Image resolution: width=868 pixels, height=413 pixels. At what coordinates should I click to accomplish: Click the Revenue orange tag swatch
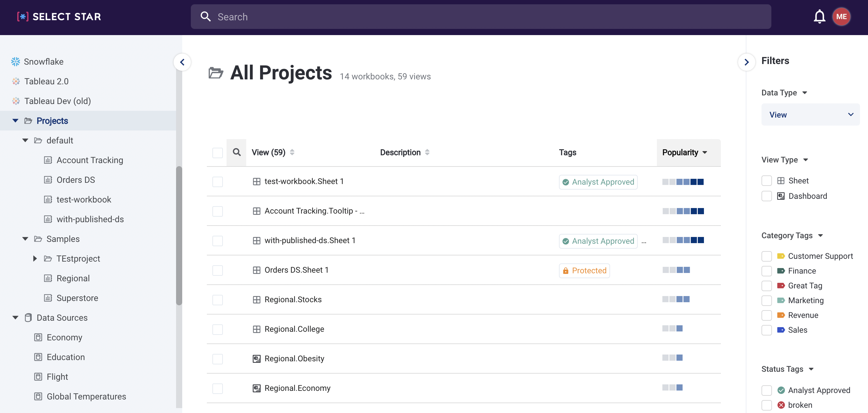[781, 315]
